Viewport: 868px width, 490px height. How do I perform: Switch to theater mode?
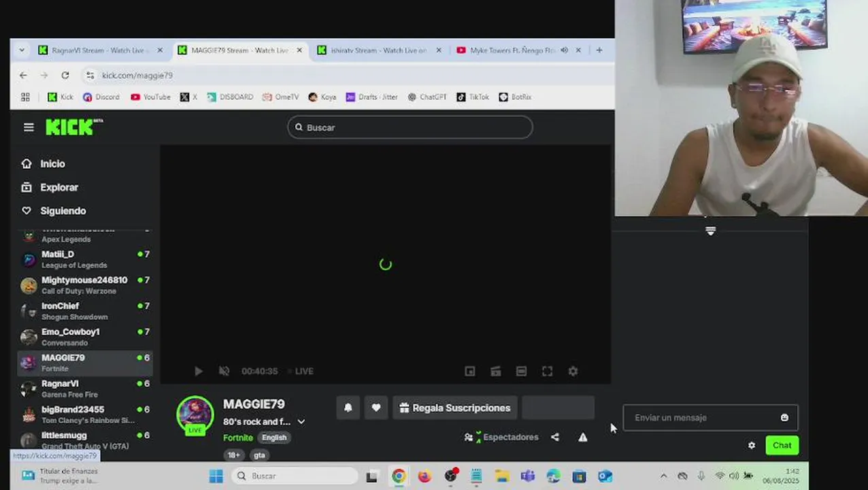point(521,371)
